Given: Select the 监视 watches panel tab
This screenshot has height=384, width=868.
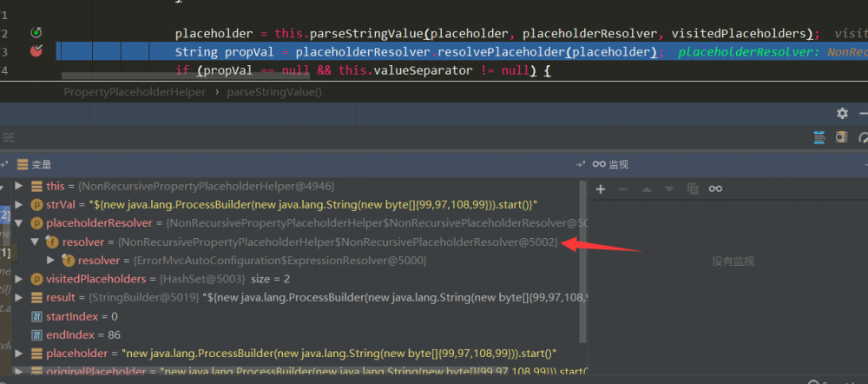Looking at the screenshot, I should tap(610, 164).
